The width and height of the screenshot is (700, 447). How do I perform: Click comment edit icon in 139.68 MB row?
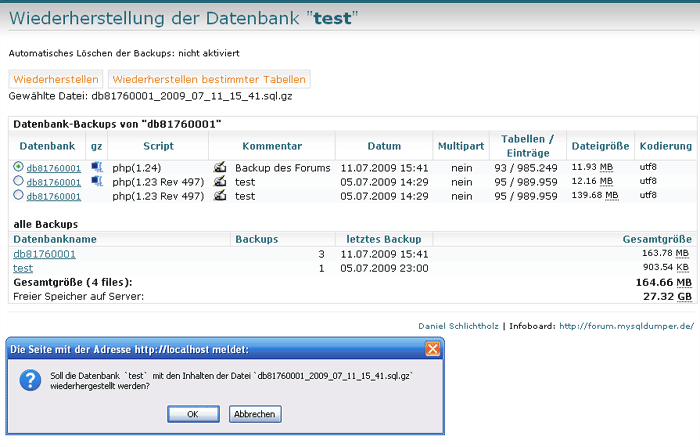click(220, 196)
